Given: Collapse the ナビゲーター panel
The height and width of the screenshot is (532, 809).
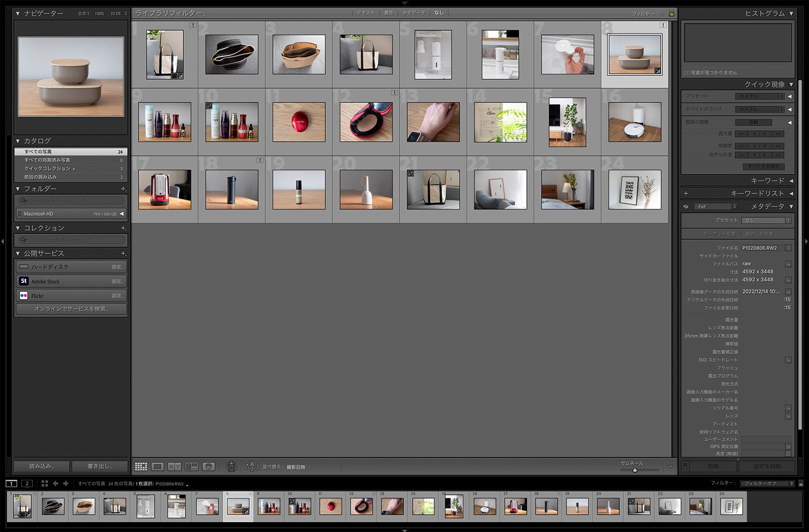Looking at the screenshot, I should click(18, 13).
